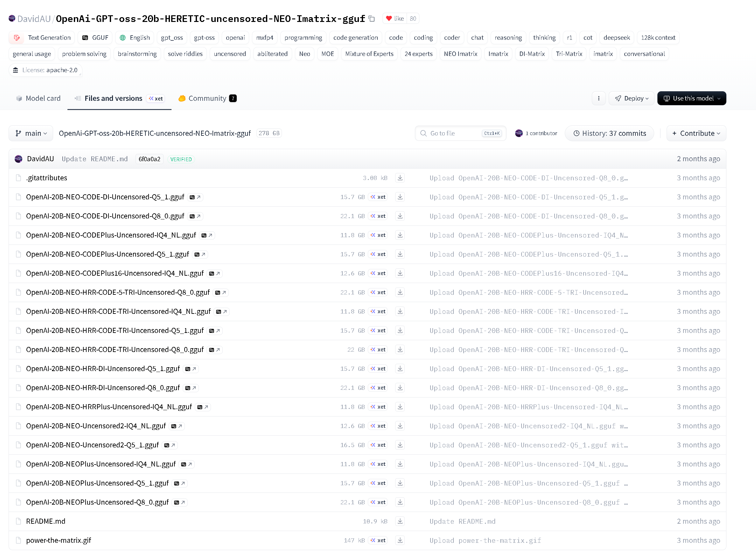Image resolution: width=756 pixels, height=559 pixels.
Task: Click DavidAU avatar in commit row
Action: (x=19, y=159)
